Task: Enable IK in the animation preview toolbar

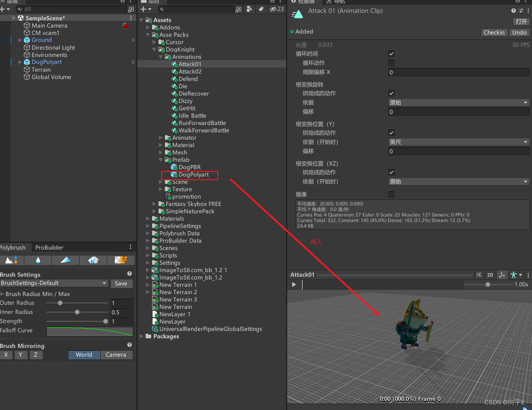Action: [x=479, y=274]
